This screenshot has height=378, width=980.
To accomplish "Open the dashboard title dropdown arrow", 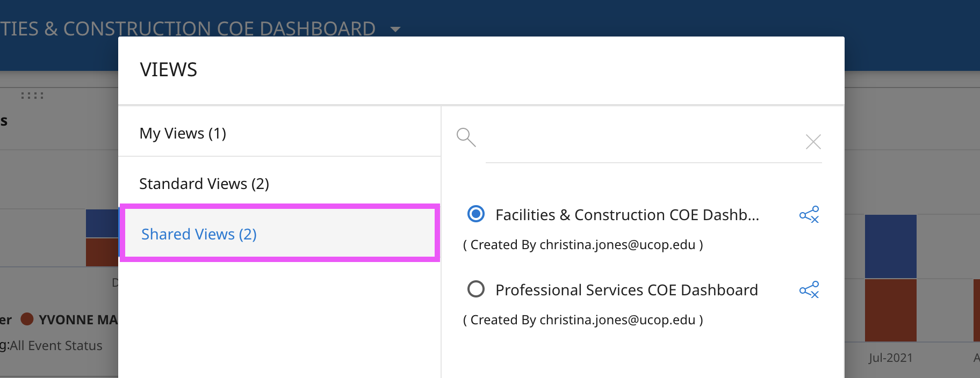I will [x=395, y=29].
